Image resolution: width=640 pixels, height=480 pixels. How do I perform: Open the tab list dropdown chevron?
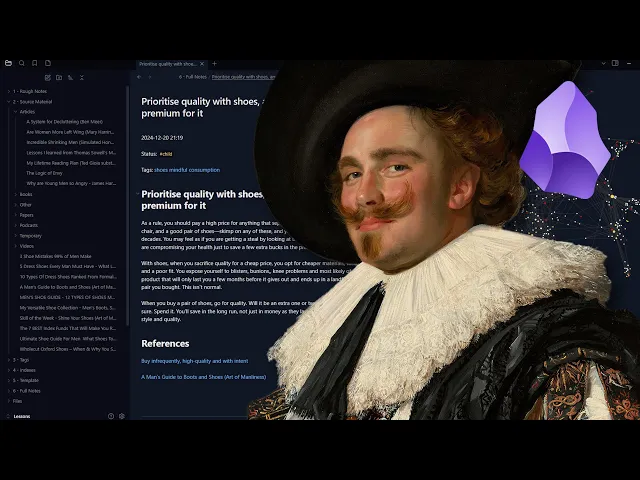coord(603,63)
